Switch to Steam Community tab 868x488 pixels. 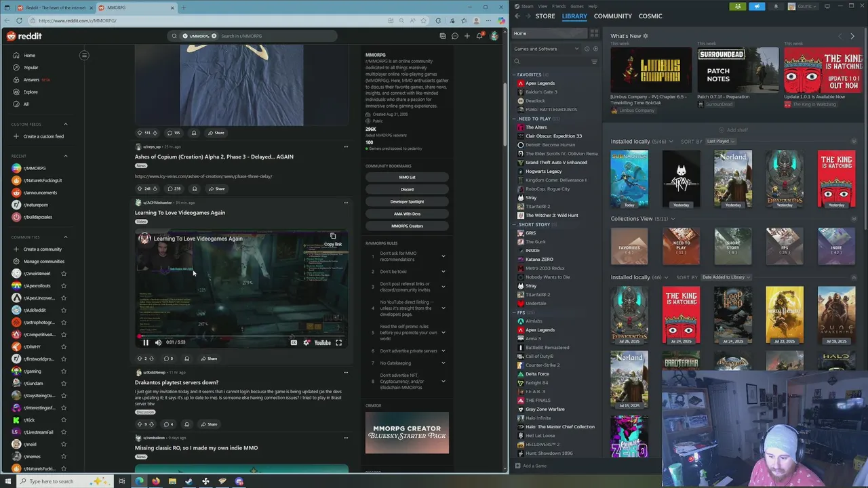(612, 16)
